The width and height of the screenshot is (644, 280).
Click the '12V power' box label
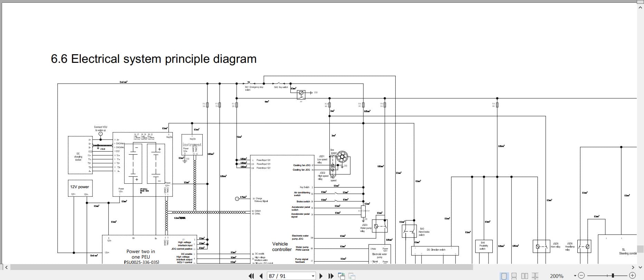80,187
